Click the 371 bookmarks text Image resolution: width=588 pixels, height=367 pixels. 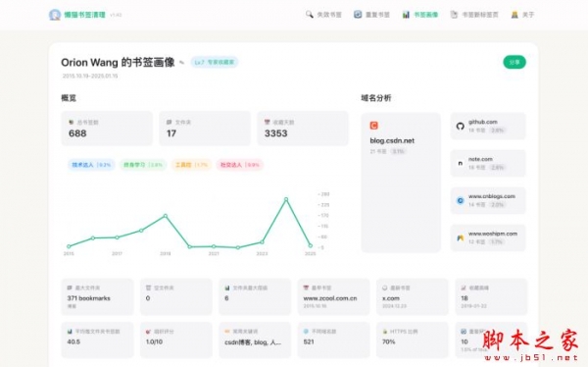(89, 298)
